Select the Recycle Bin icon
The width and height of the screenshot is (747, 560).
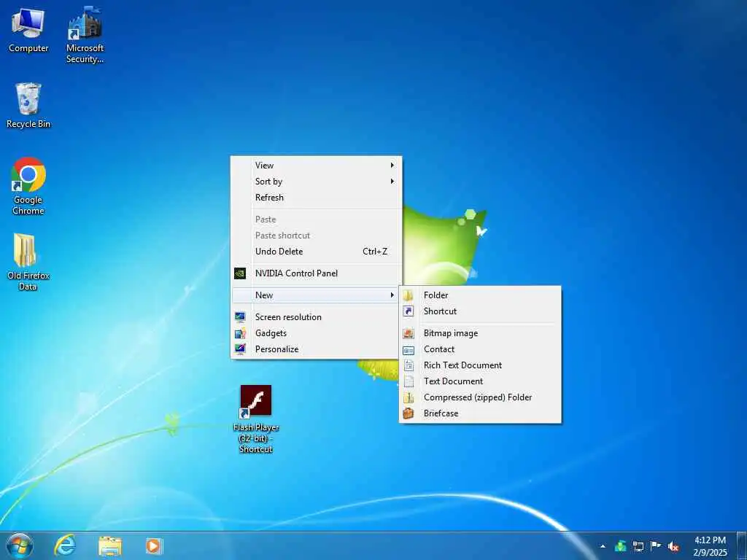28,105
